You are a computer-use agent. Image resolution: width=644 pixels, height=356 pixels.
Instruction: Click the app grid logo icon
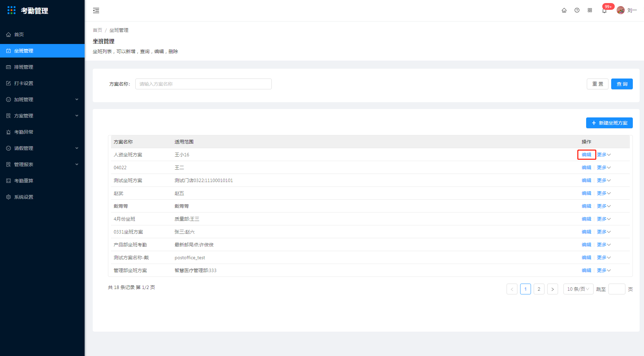pos(12,10)
